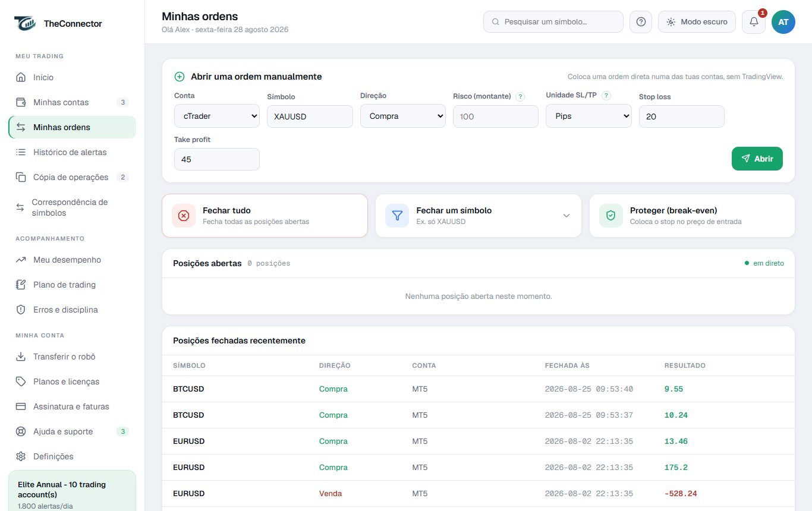
Task: Toggle Modo escuro dark mode
Action: pyautogui.click(x=697, y=22)
